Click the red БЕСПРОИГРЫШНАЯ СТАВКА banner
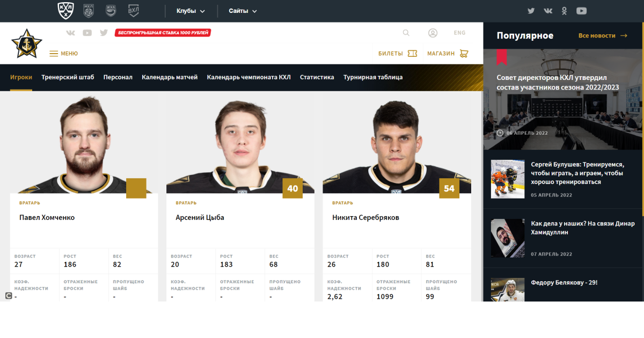 [163, 33]
